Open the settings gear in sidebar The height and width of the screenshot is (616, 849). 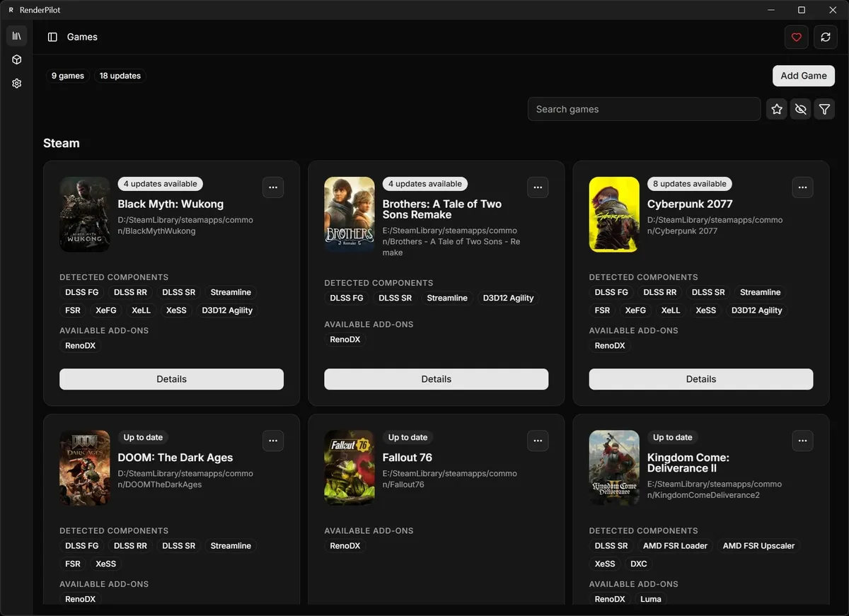[x=17, y=83]
